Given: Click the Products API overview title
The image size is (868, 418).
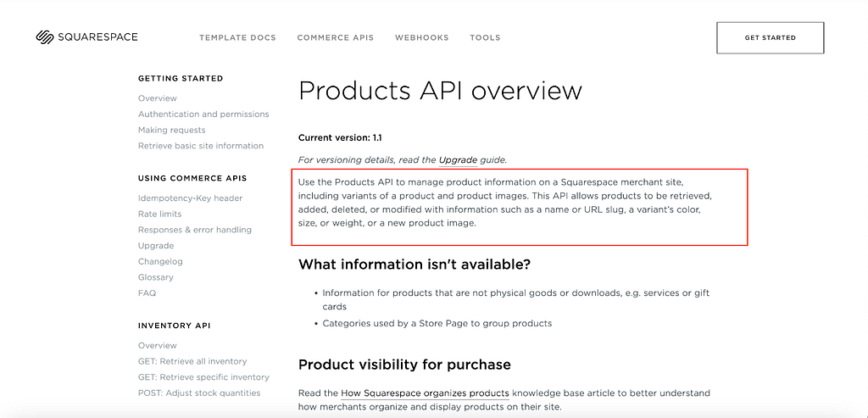Looking at the screenshot, I should [440, 90].
